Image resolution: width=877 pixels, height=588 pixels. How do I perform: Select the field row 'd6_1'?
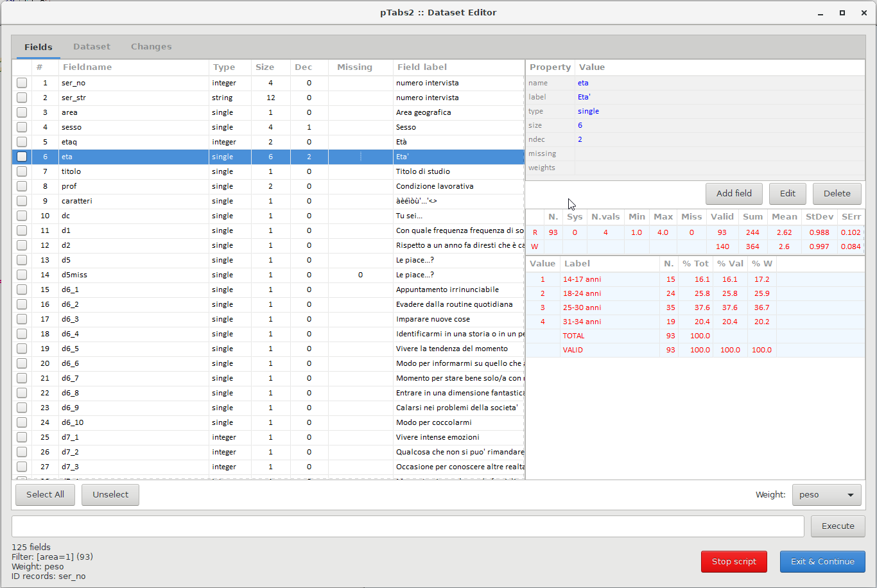268,290
